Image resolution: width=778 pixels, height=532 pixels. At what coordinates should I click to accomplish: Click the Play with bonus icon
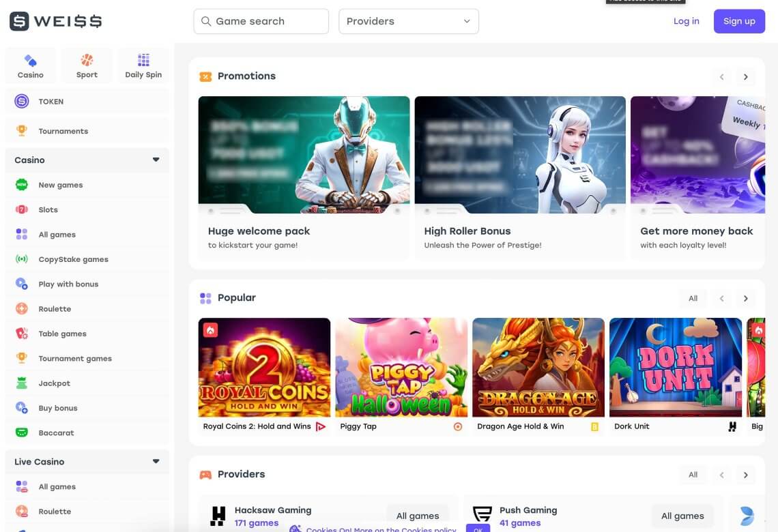point(21,284)
